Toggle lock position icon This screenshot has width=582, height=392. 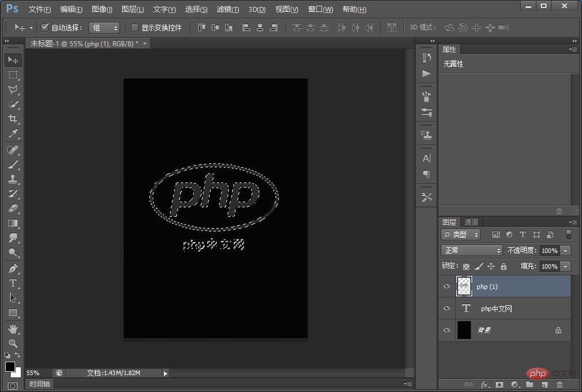tap(491, 266)
